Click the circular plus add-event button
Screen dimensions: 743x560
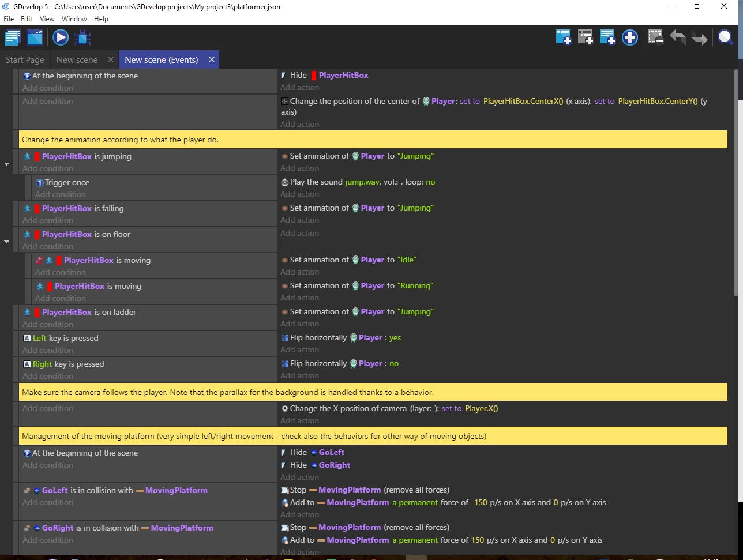630,37
